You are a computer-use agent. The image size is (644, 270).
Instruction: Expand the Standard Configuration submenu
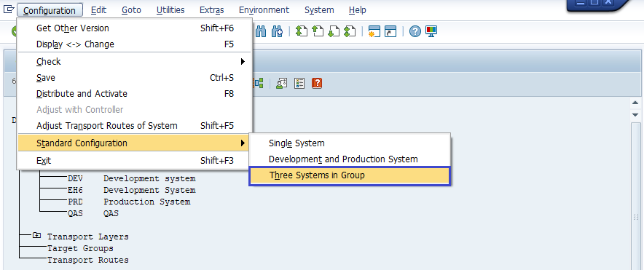(x=134, y=143)
